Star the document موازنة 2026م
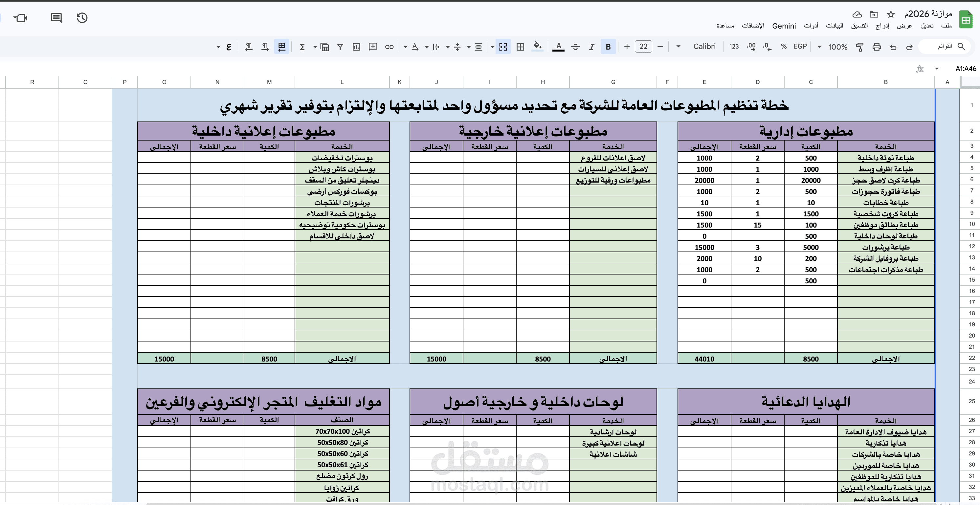The image size is (980, 505). (891, 14)
